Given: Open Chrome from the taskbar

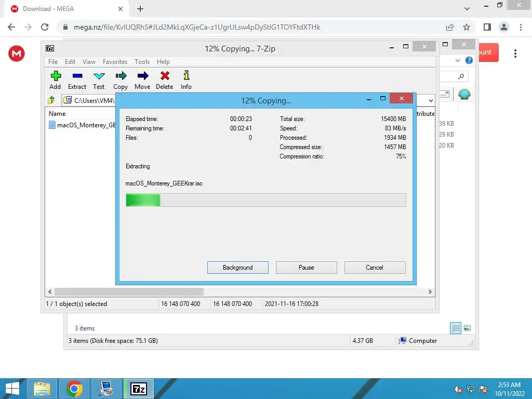Looking at the screenshot, I should 74,389.
